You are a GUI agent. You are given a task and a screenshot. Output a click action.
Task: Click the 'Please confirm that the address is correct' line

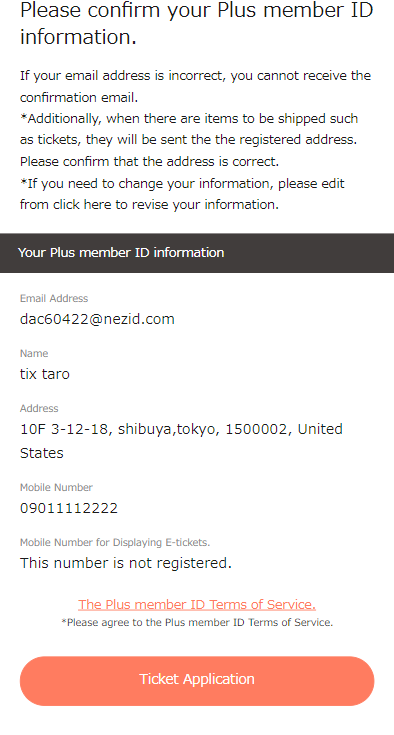tap(149, 162)
